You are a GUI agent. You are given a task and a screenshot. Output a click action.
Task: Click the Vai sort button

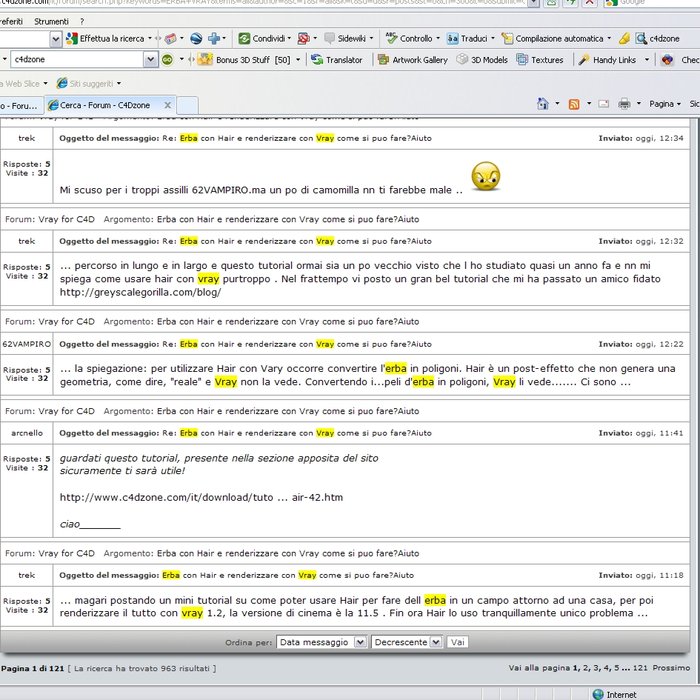pyautogui.click(x=457, y=642)
